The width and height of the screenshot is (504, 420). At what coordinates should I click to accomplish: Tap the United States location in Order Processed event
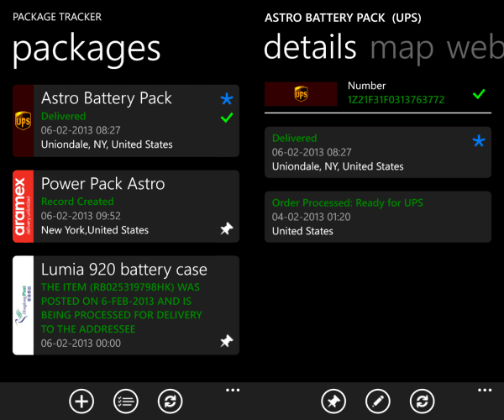click(x=302, y=231)
